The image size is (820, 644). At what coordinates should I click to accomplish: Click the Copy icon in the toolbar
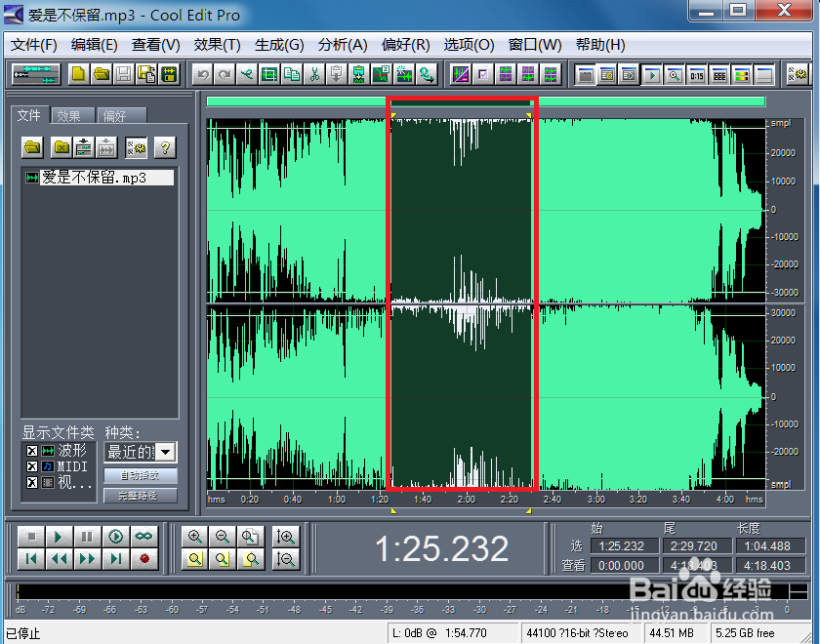pyautogui.click(x=292, y=75)
